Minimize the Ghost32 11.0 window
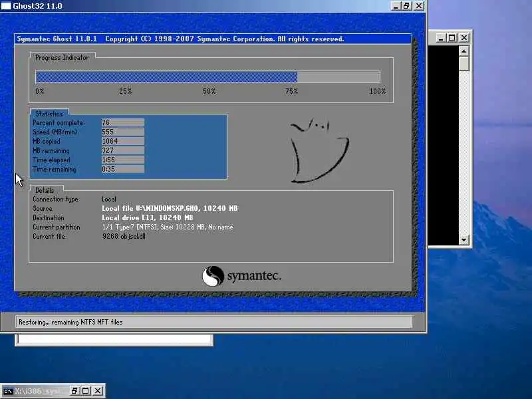The image size is (532, 399). 396,6
